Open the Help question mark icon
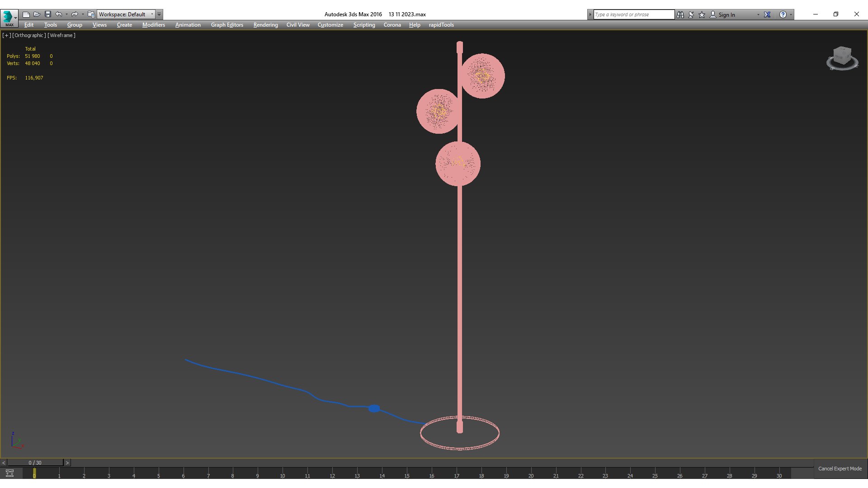 pos(783,14)
